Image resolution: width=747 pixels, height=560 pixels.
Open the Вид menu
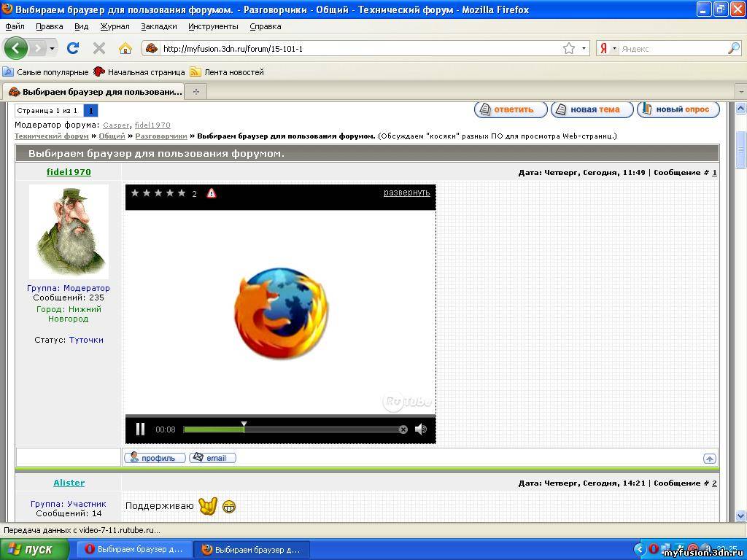82,27
